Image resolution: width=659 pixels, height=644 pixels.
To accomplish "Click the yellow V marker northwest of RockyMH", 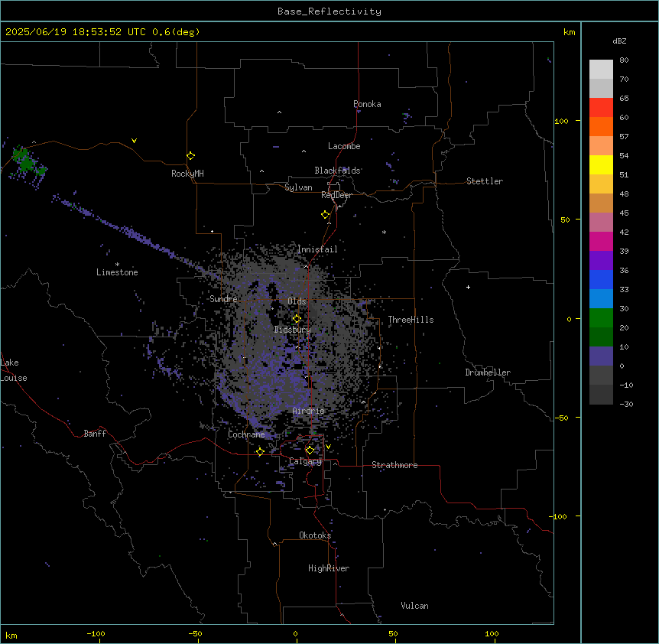I will coord(134,141).
